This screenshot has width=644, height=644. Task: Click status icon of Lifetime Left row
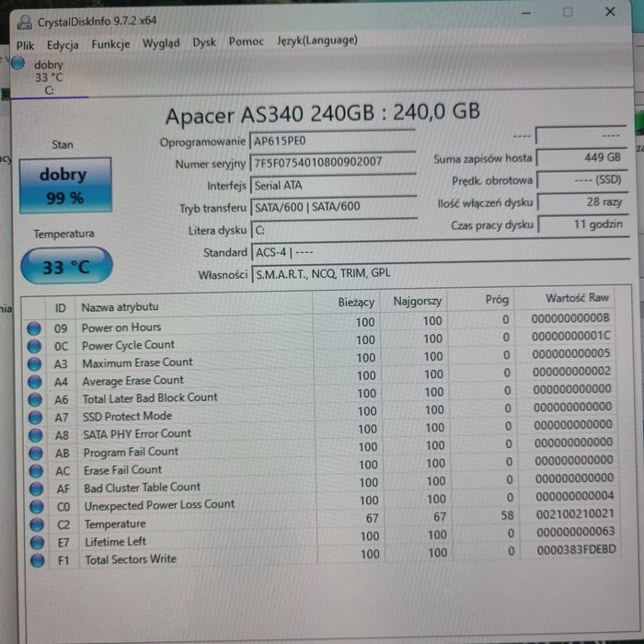point(37,543)
